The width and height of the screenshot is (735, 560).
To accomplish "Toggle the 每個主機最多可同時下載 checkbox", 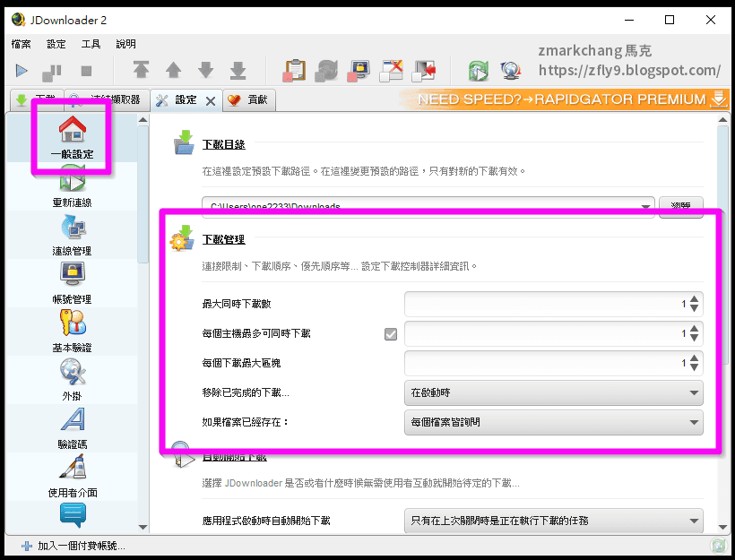I will (391, 334).
